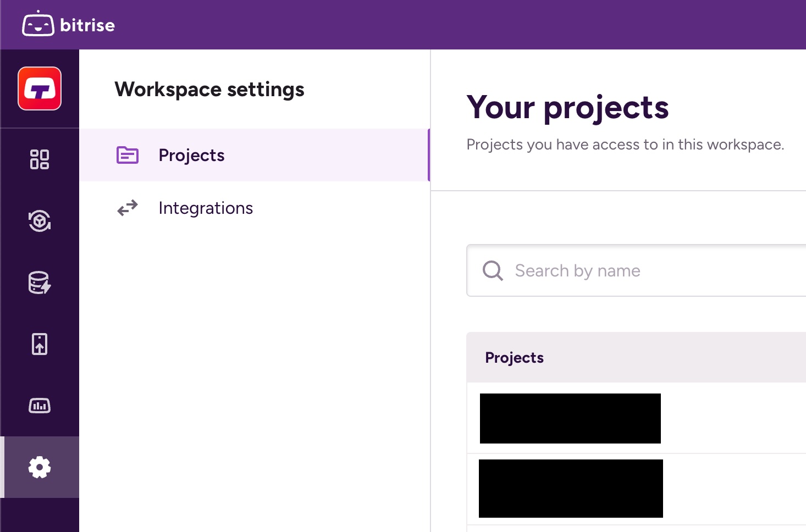Click the Settings gear icon in sidebar
This screenshot has height=532, width=806.
(40, 467)
